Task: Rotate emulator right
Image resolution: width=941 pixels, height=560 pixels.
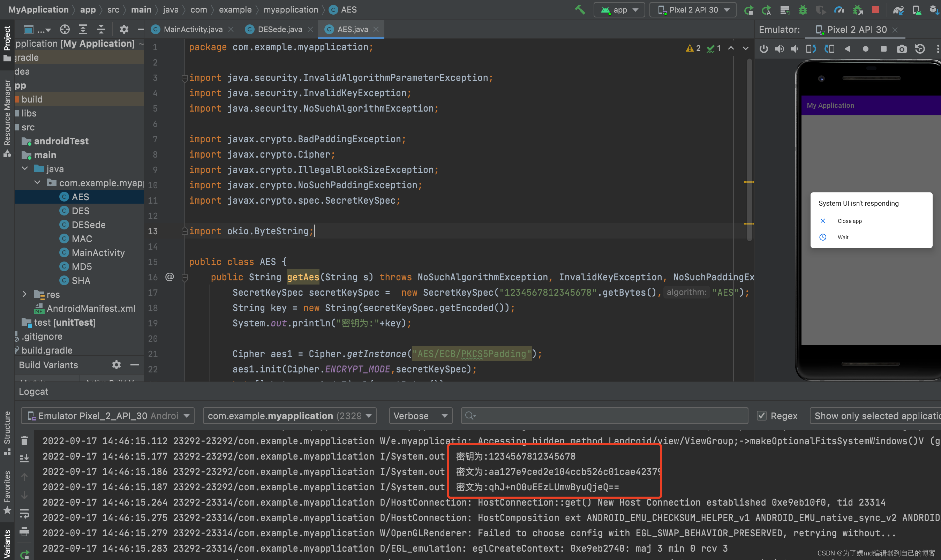Action: [x=829, y=49]
